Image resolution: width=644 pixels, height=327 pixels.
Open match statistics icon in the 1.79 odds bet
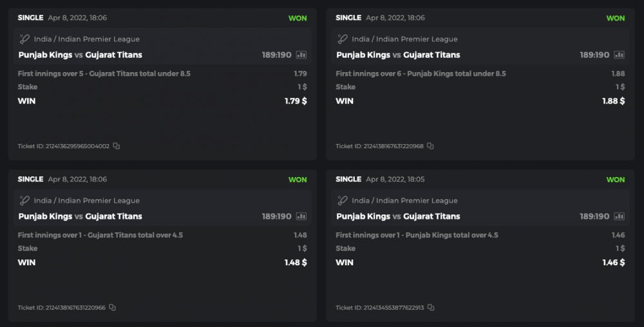[301, 55]
